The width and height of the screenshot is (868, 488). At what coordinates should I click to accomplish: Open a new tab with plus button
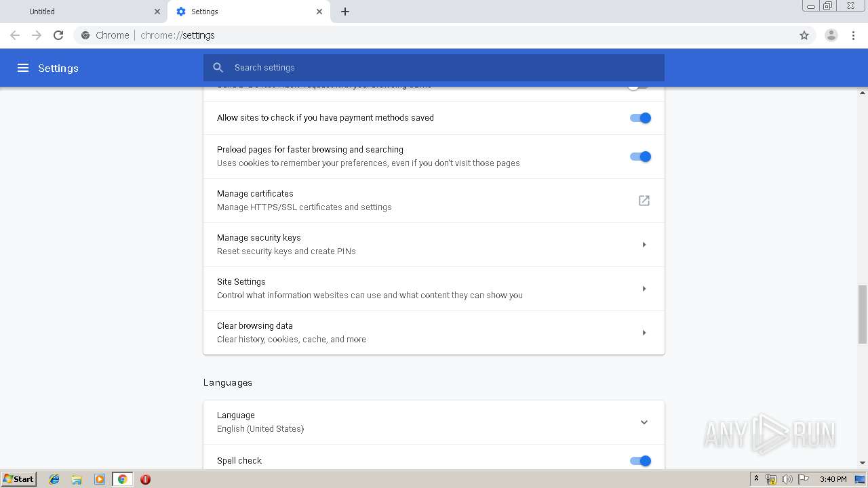point(345,12)
